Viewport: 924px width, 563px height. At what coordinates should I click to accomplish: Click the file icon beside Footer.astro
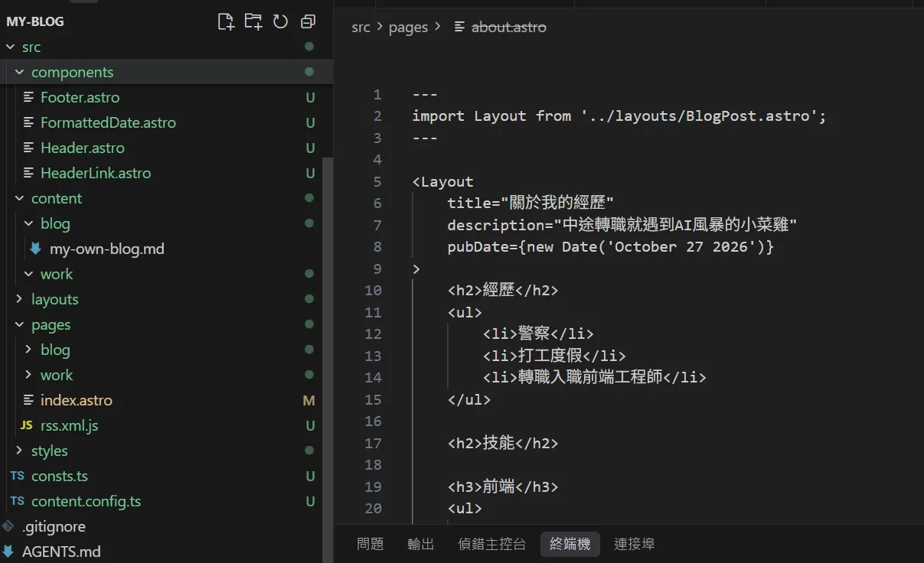pos(28,97)
